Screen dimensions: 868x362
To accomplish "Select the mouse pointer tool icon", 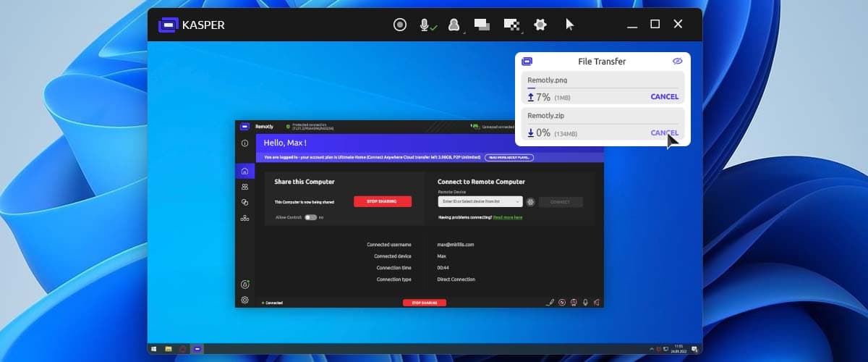I will click(x=569, y=25).
